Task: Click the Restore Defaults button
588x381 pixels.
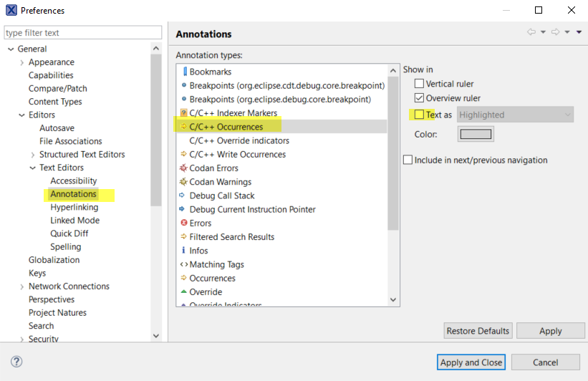Action: click(x=478, y=331)
